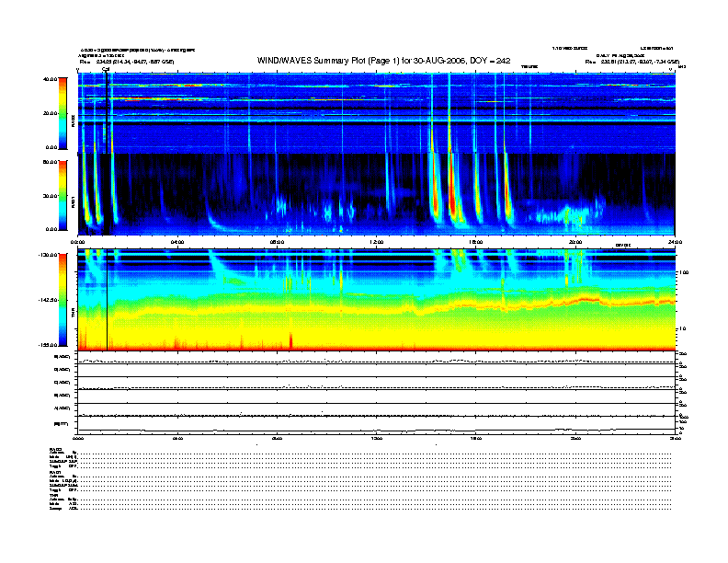
Task: Click the -130.00 label on TNR color scale
Action: coord(48,255)
